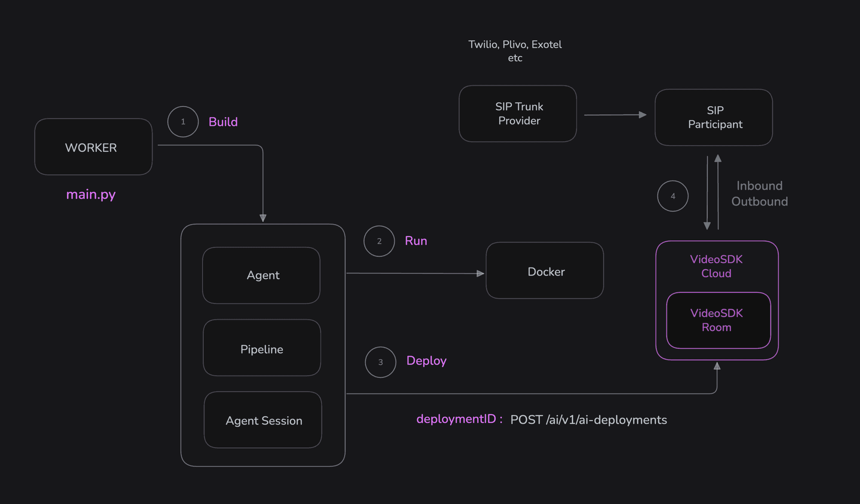Select the 'VideoSDK Cloud' title text
This screenshot has width=860, height=504.
click(x=716, y=266)
